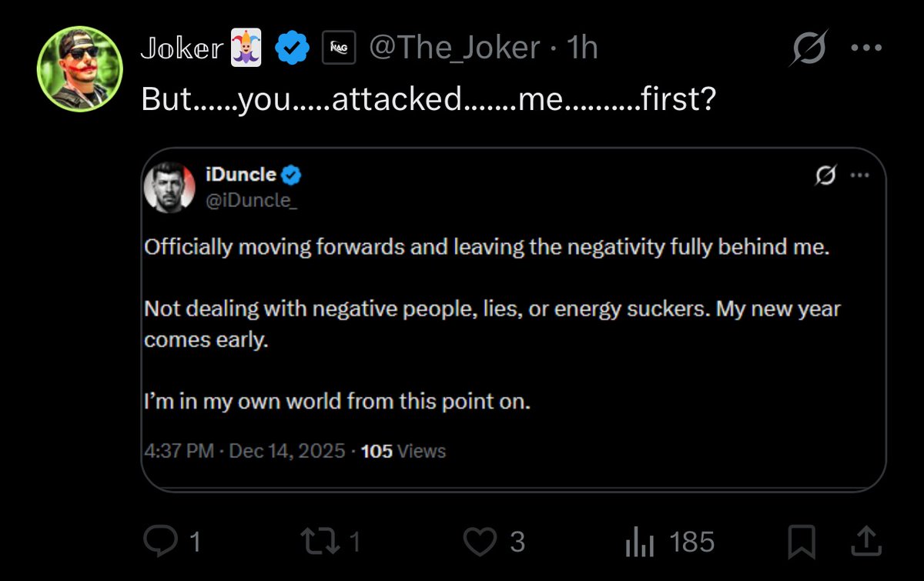Open Joker's profile avatar

pyautogui.click(x=79, y=69)
